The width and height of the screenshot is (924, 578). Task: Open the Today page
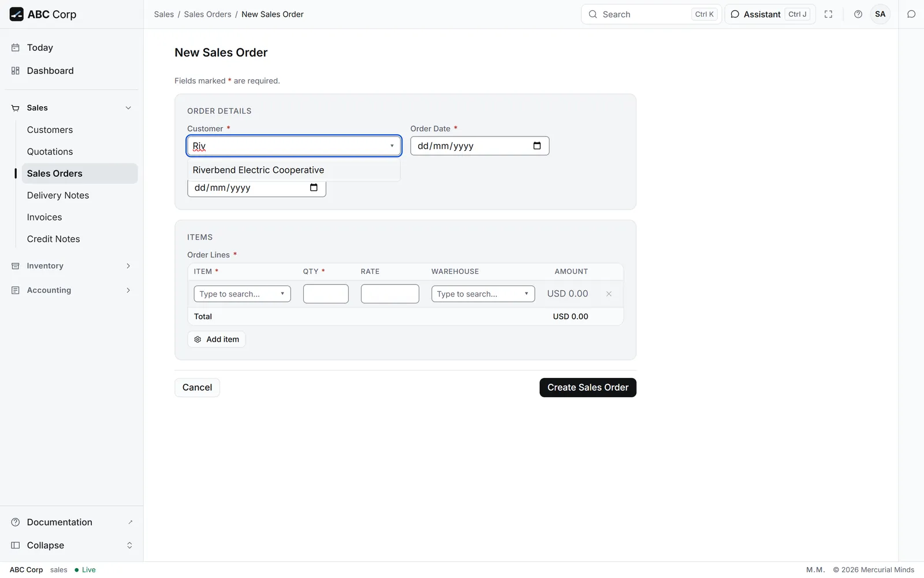coord(72,47)
